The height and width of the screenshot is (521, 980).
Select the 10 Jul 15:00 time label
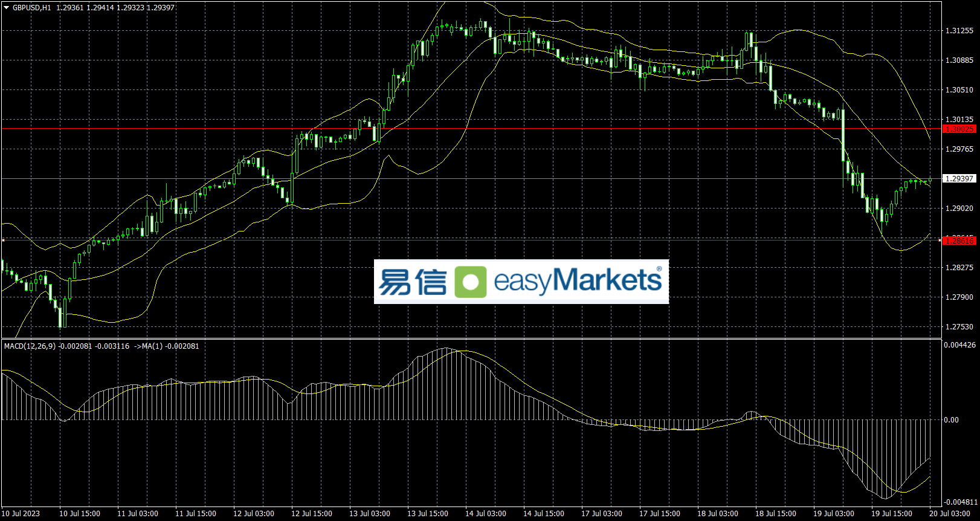pos(80,514)
